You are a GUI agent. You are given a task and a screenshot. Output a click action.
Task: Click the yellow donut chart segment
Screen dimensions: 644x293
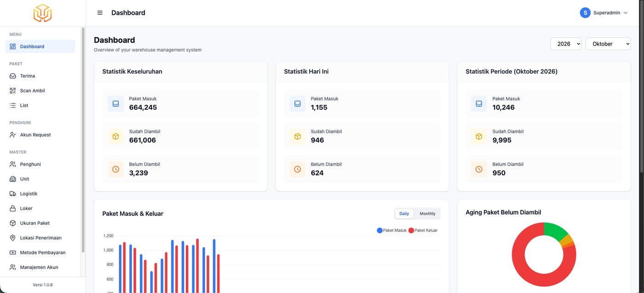click(x=568, y=240)
